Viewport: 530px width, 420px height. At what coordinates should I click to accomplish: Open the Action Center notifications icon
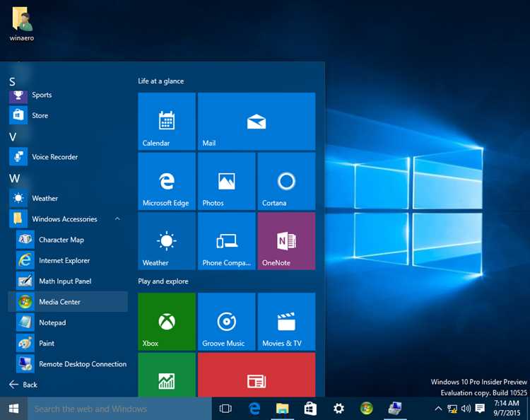480,409
